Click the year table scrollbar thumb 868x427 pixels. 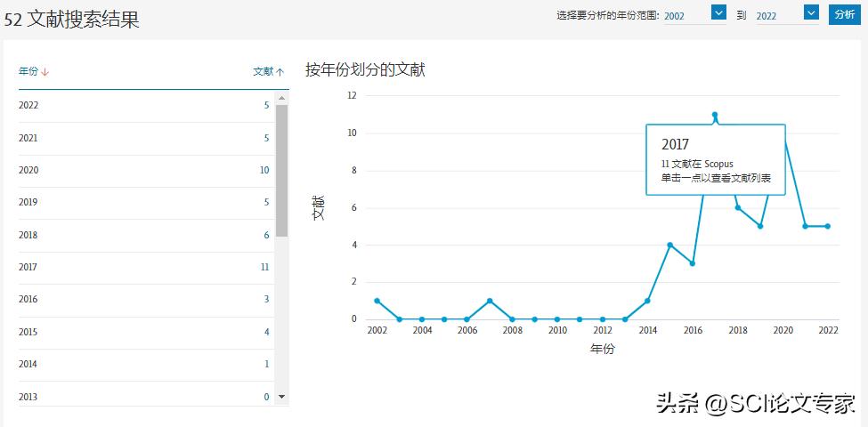[282, 171]
